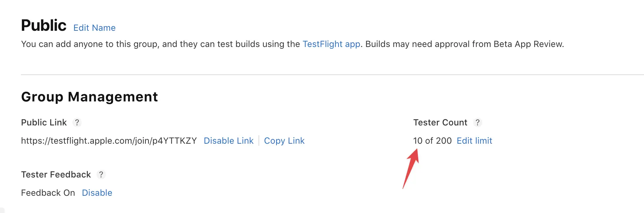Click the Group Management heading
The height and width of the screenshot is (213, 644).
pos(89,97)
